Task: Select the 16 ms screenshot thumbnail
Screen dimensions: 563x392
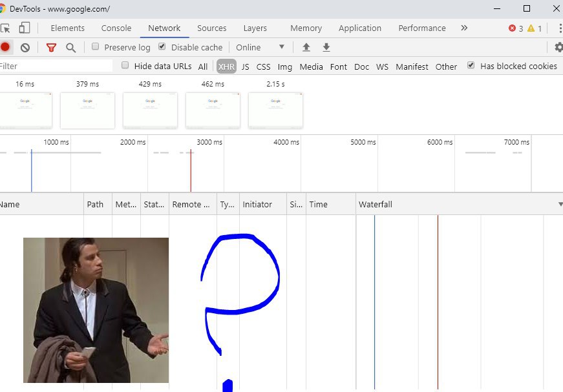Action: point(26,110)
